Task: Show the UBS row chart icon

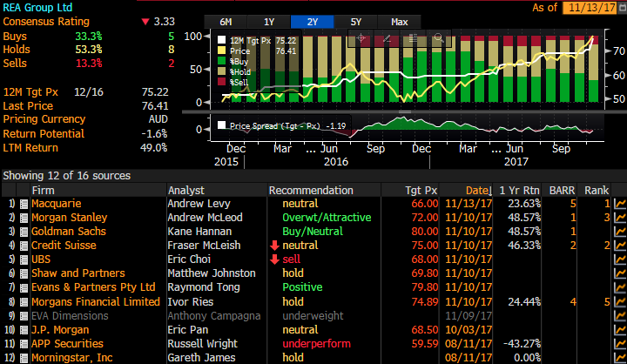Action: (620, 260)
